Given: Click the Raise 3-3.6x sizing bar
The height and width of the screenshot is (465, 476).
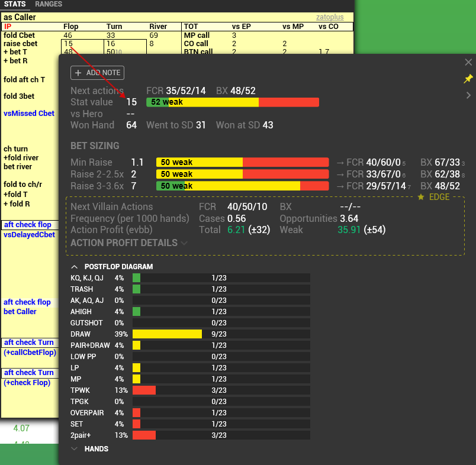Looking at the screenshot, I should point(237,186).
